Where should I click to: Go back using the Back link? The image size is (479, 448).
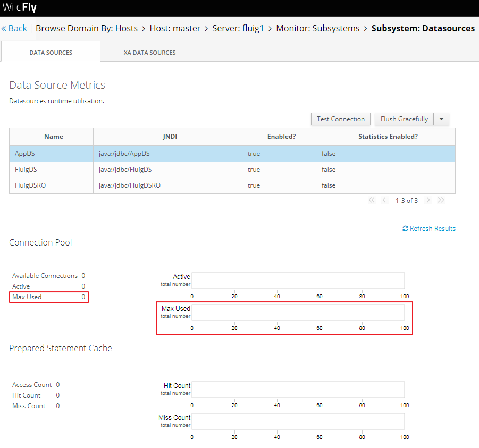click(x=14, y=28)
